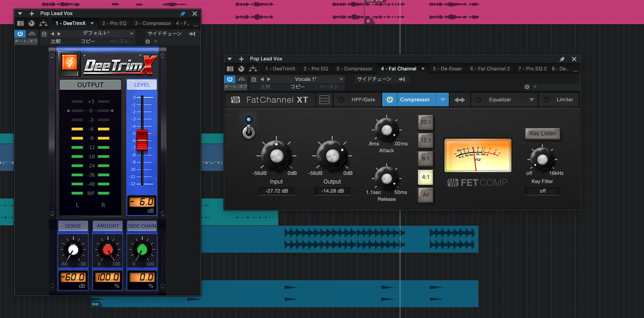
Task: Swap compressor and equalizer order arrows
Action: point(460,100)
